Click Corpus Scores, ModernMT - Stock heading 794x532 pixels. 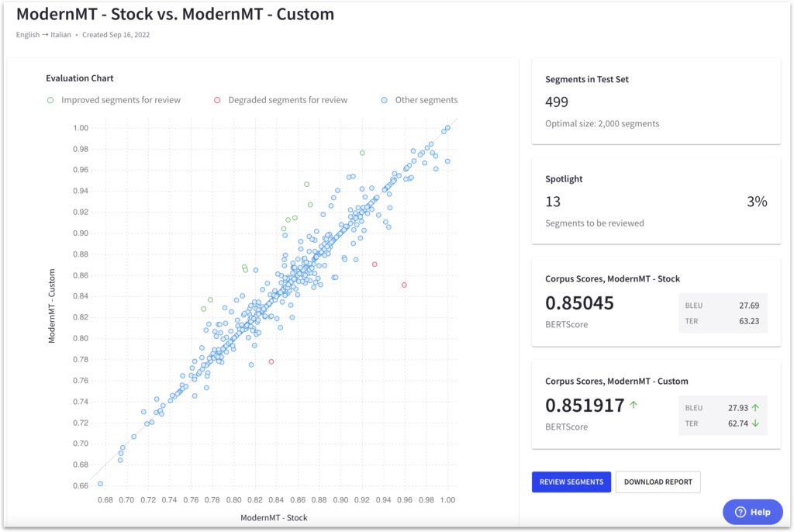(613, 278)
